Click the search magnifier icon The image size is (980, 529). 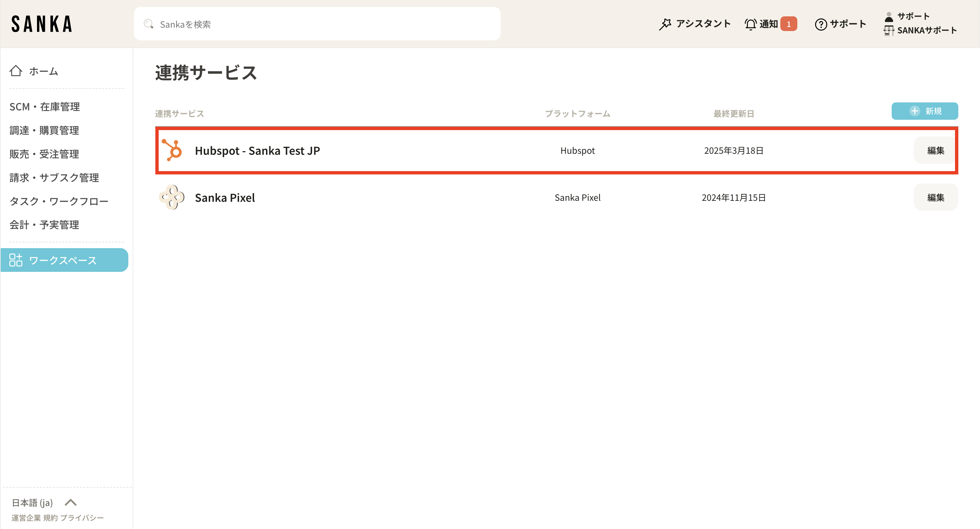coord(148,24)
